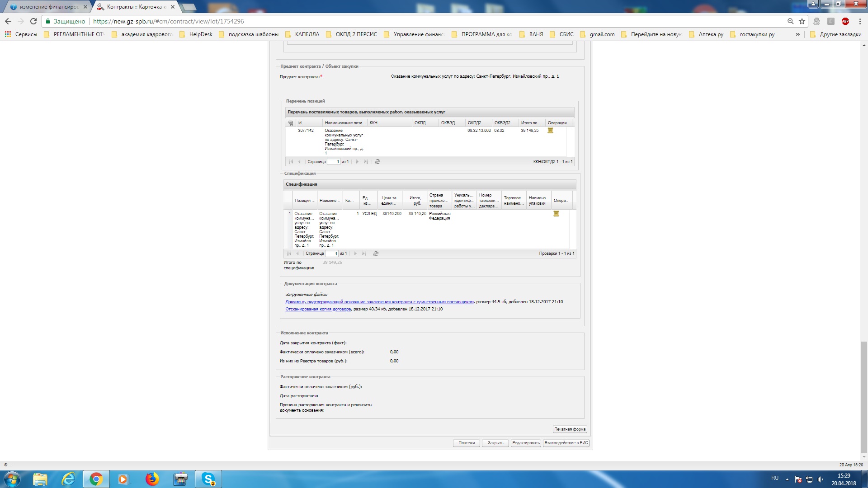Click the page number field in the Спецификация pager
Image resolution: width=868 pixels, height=488 pixels.
332,254
